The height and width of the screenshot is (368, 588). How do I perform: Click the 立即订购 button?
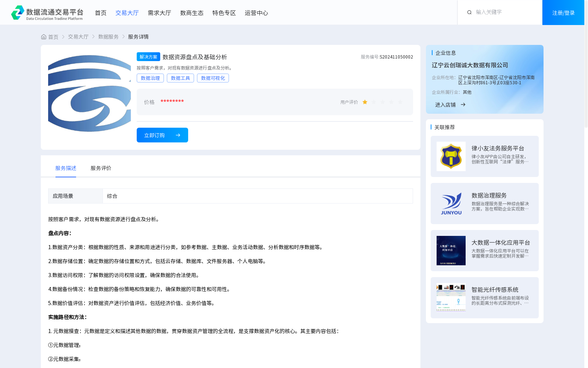tap(162, 135)
